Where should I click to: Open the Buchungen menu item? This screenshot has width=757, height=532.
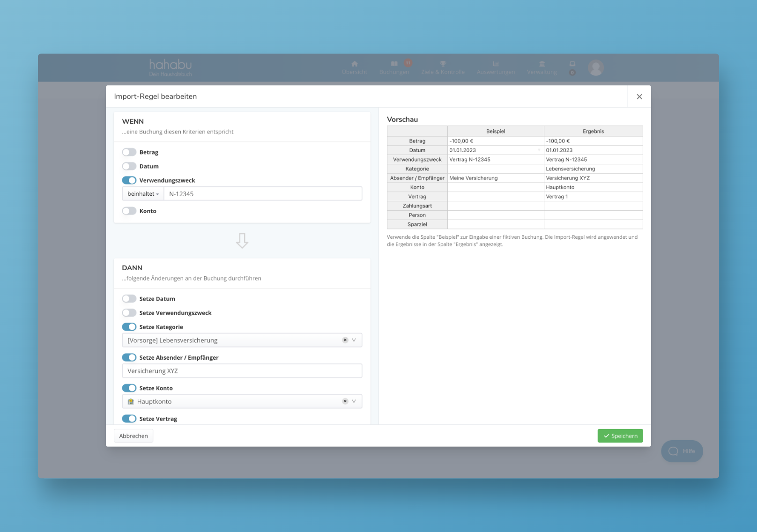click(394, 68)
